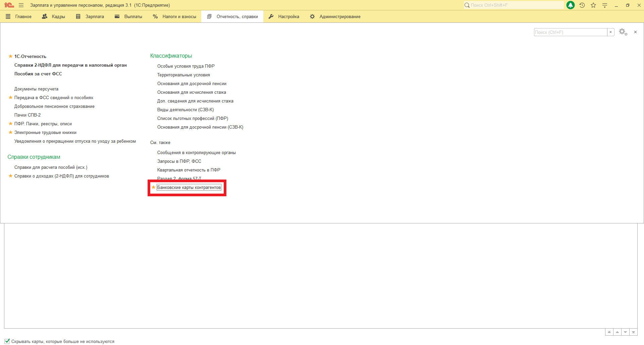
Task: Jump to first list record arrow
Action: pyautogui.click(x=609, y=332)
